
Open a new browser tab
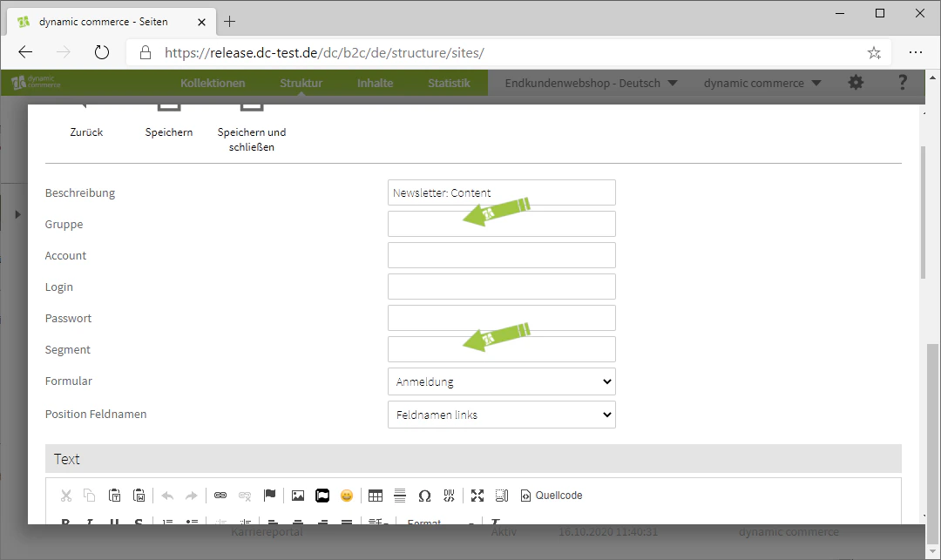tap(229, 22)
